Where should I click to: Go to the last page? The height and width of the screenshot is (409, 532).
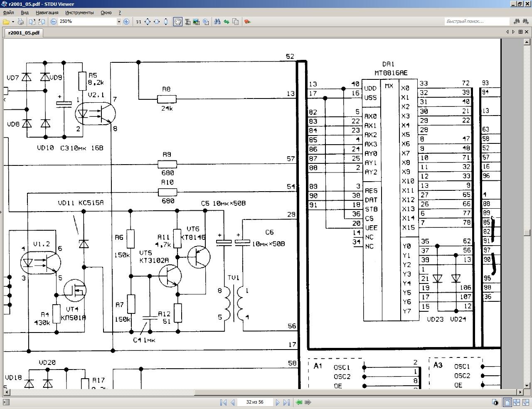[286, 402]
